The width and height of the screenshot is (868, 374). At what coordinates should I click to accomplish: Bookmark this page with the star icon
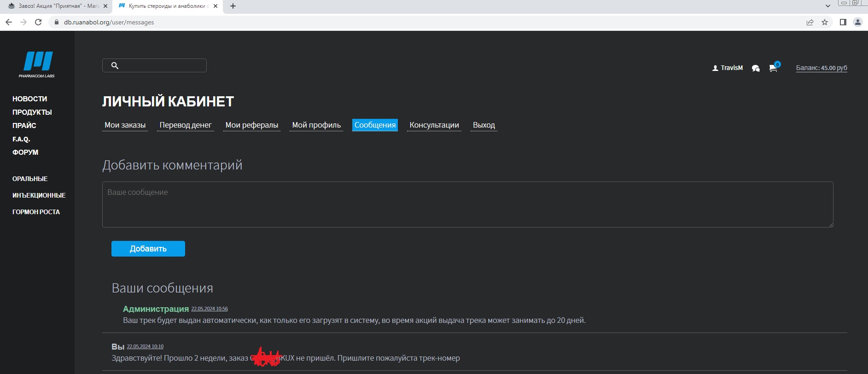(825, 22)
